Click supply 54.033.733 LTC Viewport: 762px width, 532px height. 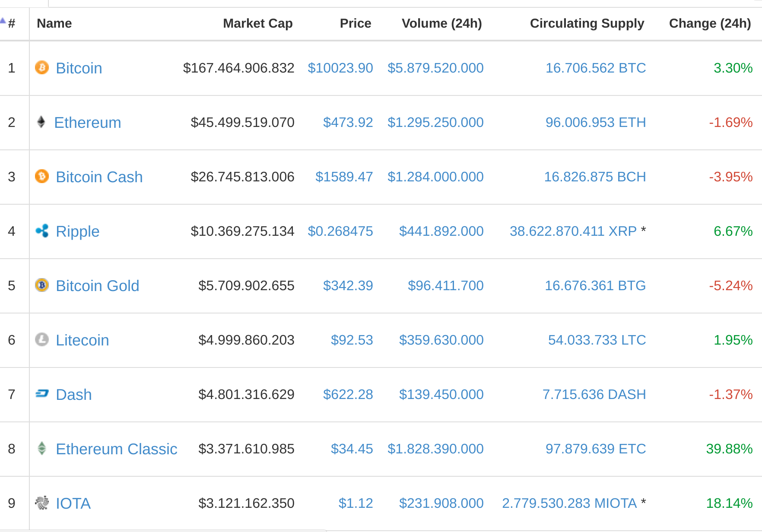coord(597,340)
